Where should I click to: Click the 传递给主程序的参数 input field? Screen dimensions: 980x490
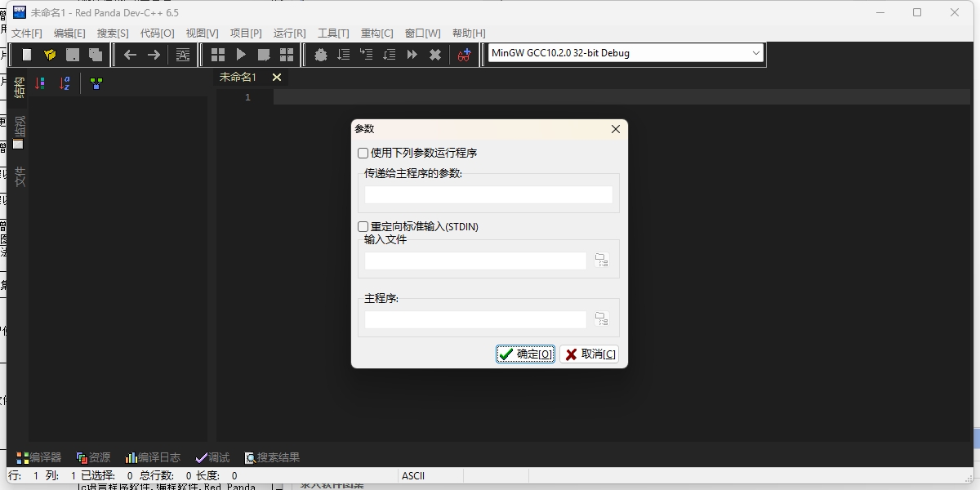[x=488, y=194]
